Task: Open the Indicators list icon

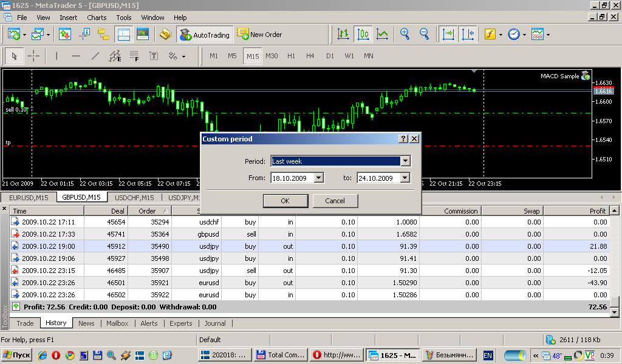Action: [490, 35]
